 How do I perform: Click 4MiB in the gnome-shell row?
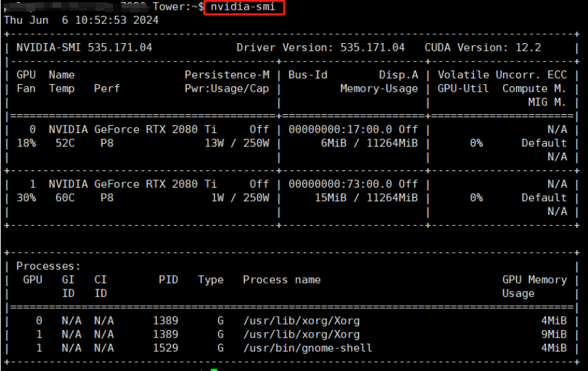coord(554,348)
